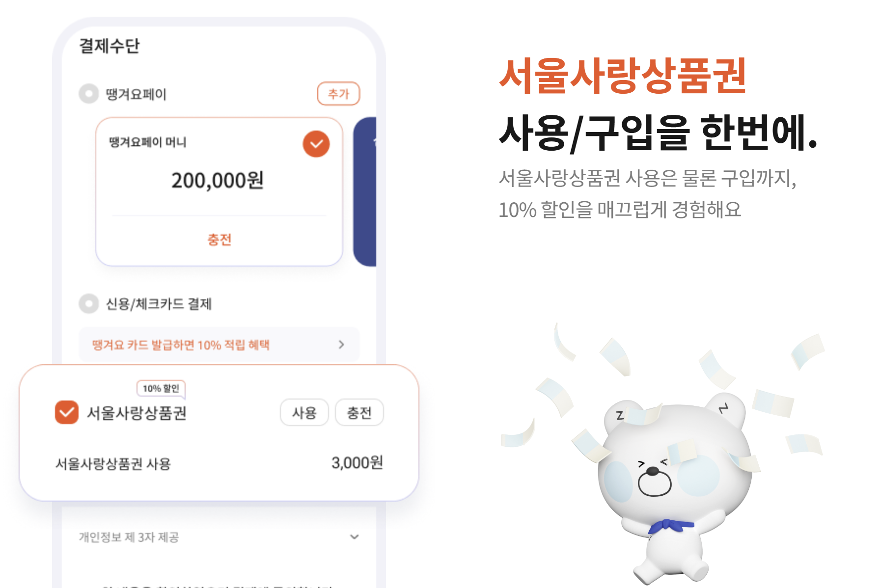Click the right chevron on card benefit banner

tap(341, 345)
